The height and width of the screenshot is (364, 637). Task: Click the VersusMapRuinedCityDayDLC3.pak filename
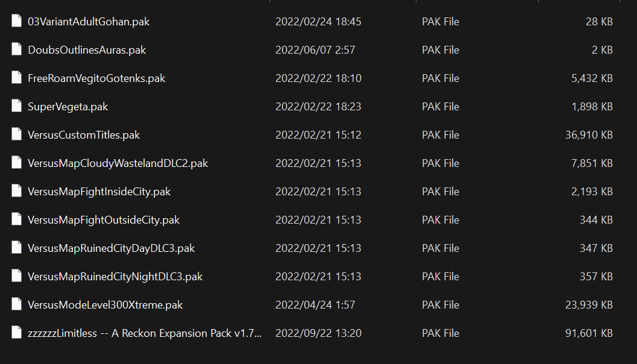(111, 248)
